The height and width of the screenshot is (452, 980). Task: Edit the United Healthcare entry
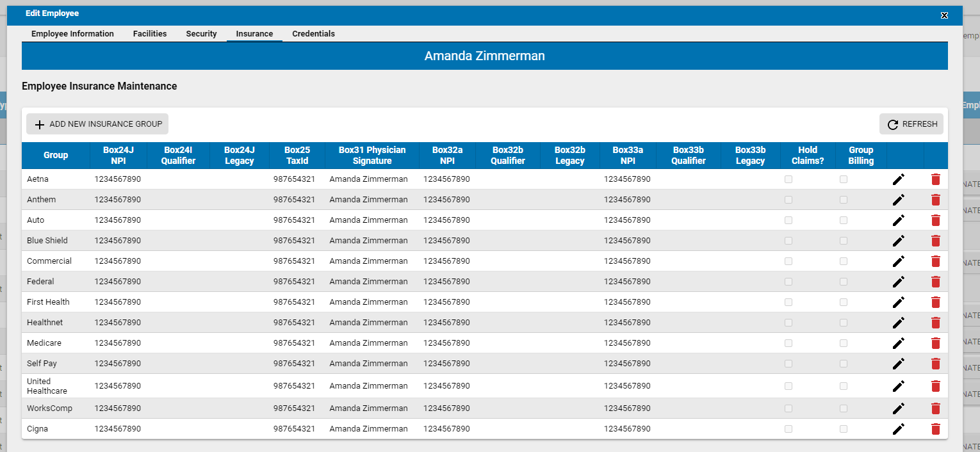coord(898,386)
